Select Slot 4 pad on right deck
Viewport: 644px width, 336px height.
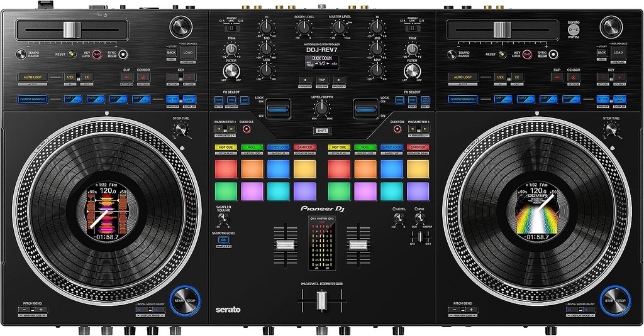(571, 99)
